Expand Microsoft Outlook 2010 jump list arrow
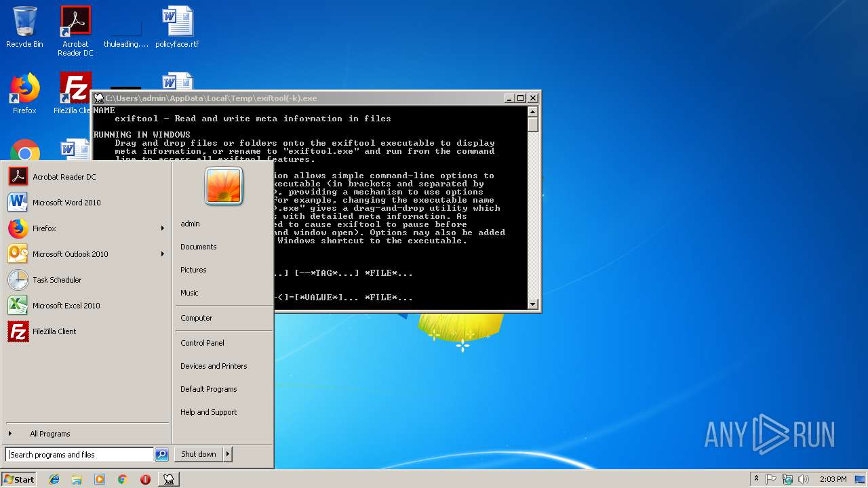Screen dimensions: 868x488 [163, 254]
